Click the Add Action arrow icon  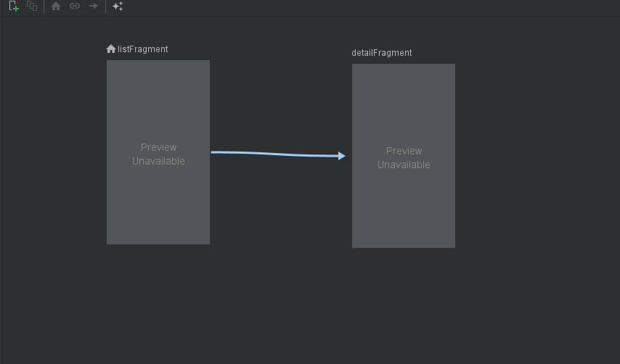click(94, 6)
